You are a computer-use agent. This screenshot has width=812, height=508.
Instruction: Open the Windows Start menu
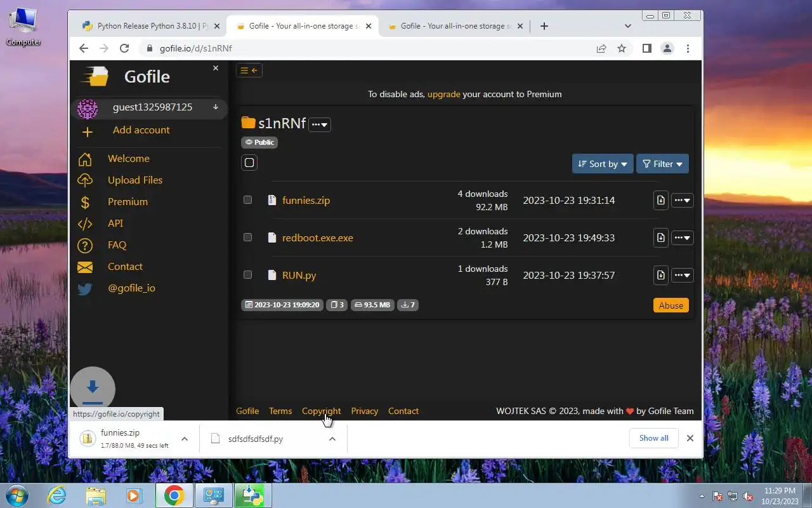[17, 495]
